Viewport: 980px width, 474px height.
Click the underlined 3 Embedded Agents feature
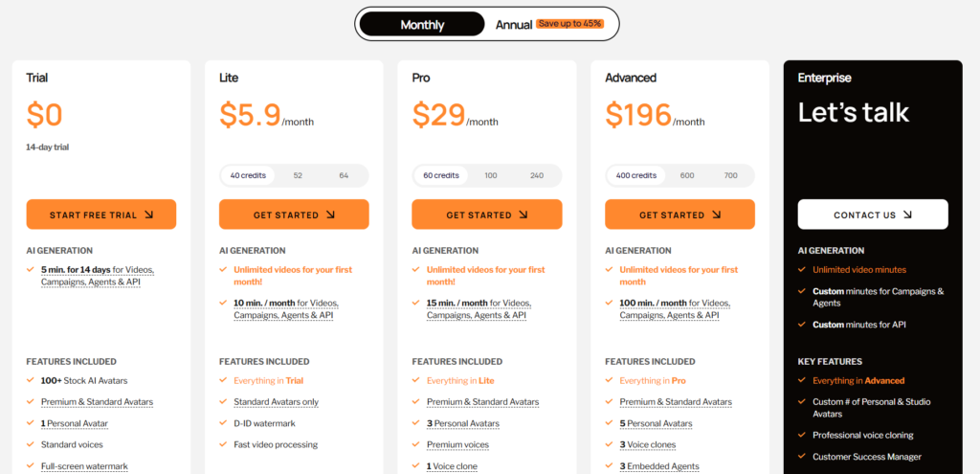(658, 466)
